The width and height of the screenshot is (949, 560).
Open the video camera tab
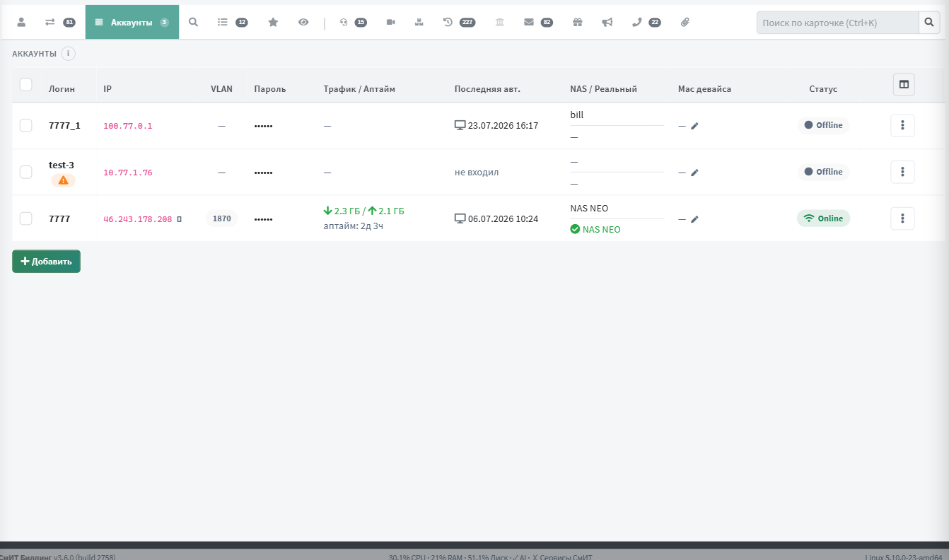391,23
